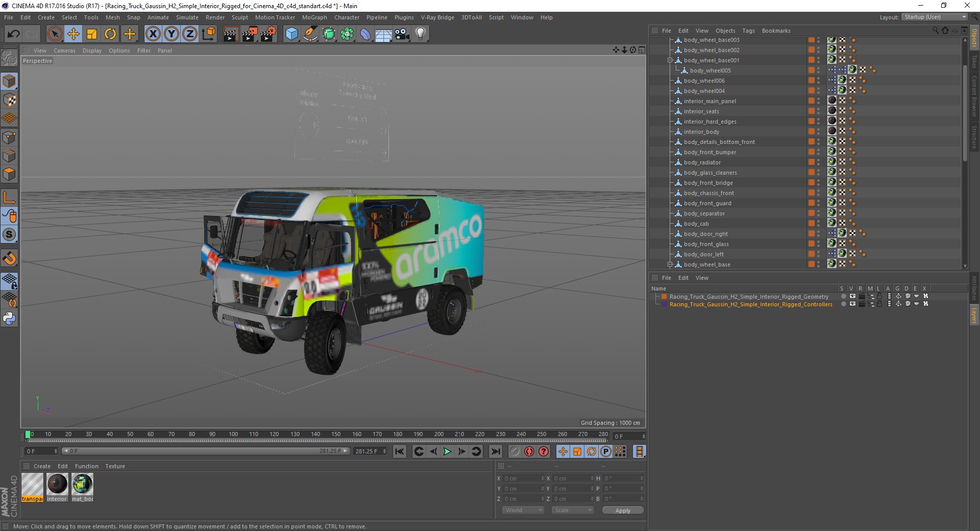Activate the Scale tool
The image size is (980, 531).
point(92,34)
